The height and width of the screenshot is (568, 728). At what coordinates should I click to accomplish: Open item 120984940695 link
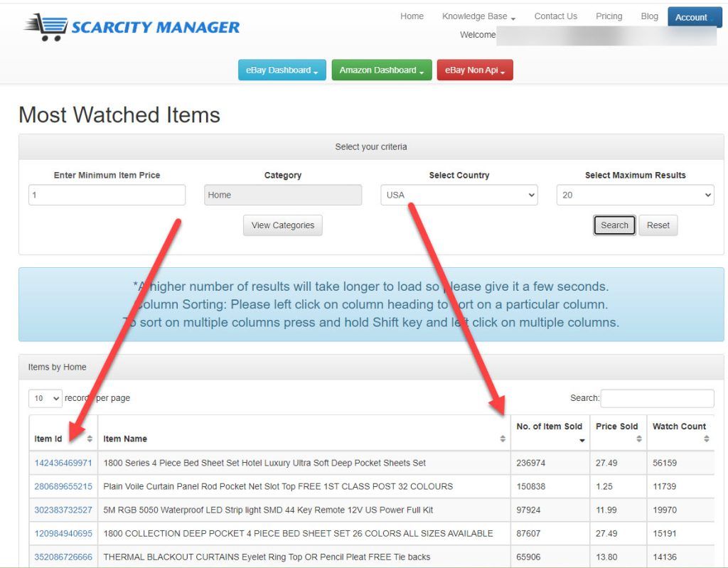(x=63, y=534)
